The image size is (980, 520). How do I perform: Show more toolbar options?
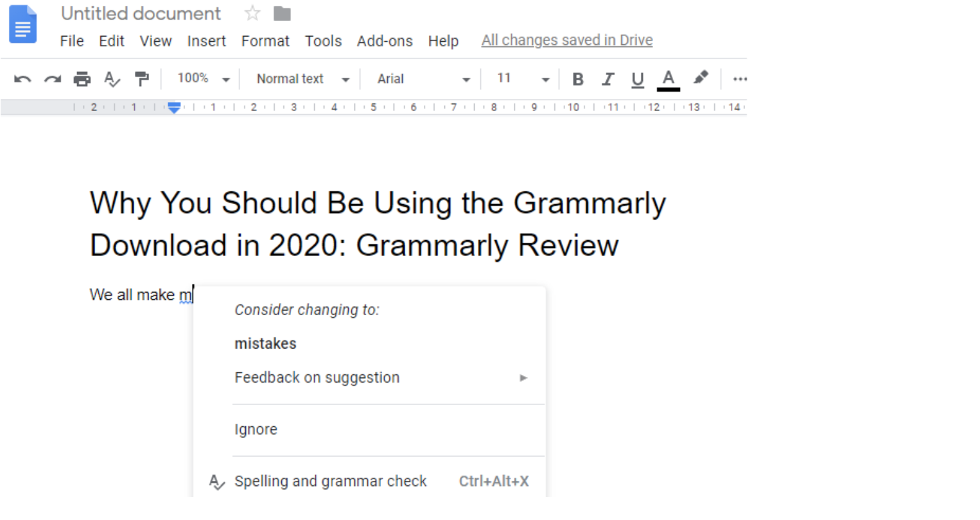[740, 79]
